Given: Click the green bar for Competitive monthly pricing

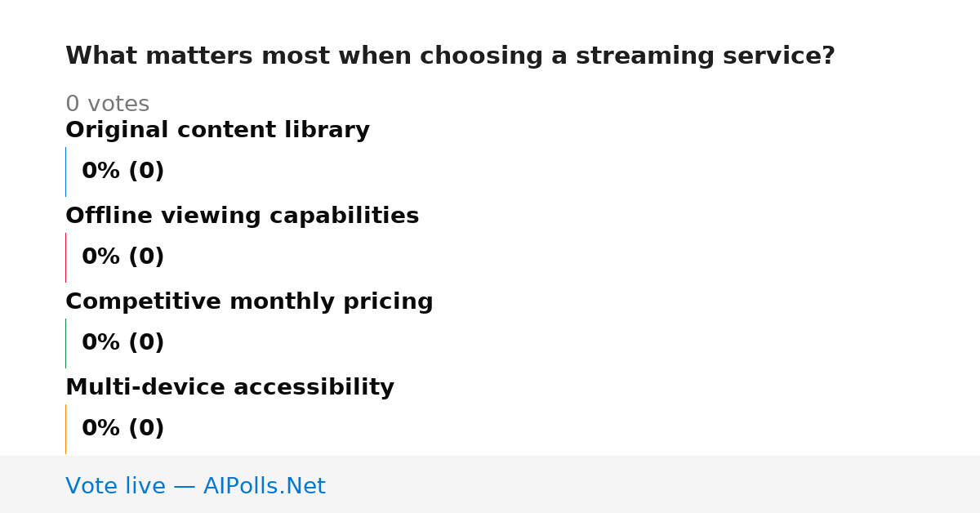Looking at the screenshot, I should point(65,343).
